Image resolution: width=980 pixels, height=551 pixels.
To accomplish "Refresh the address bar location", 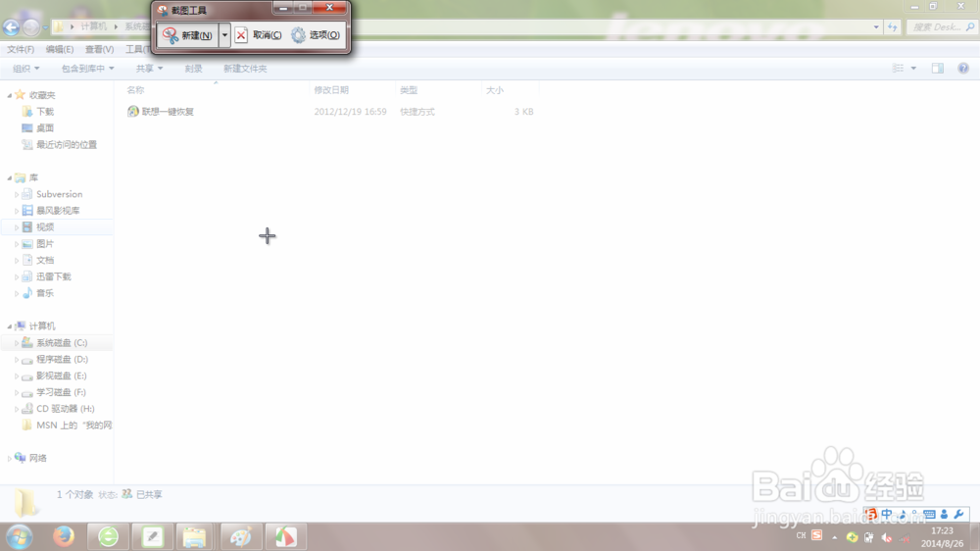I will 893,26.
